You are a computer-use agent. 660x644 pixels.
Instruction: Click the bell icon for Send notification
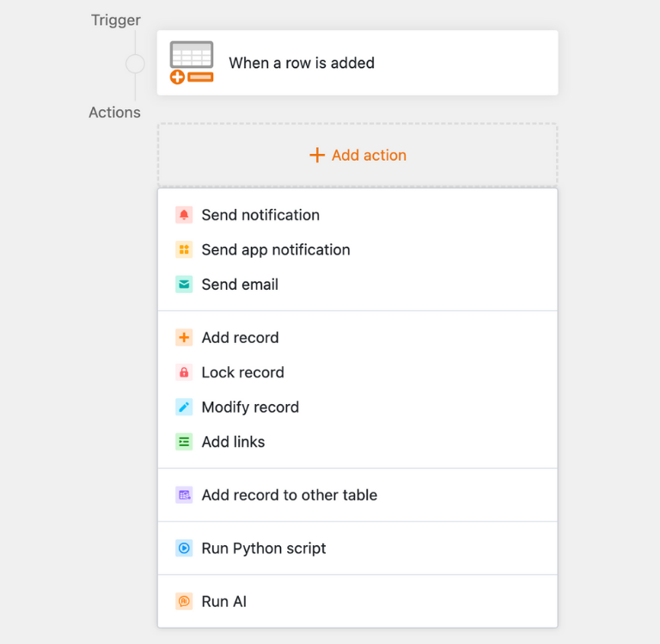(x=184, y=215)
